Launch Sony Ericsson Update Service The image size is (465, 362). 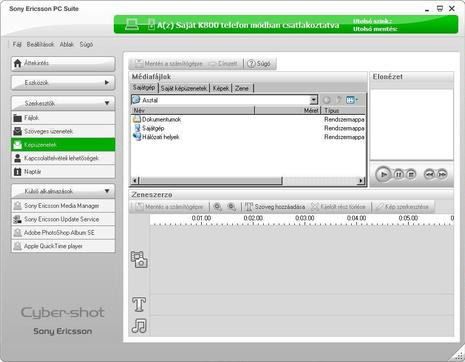coord(63,219)
